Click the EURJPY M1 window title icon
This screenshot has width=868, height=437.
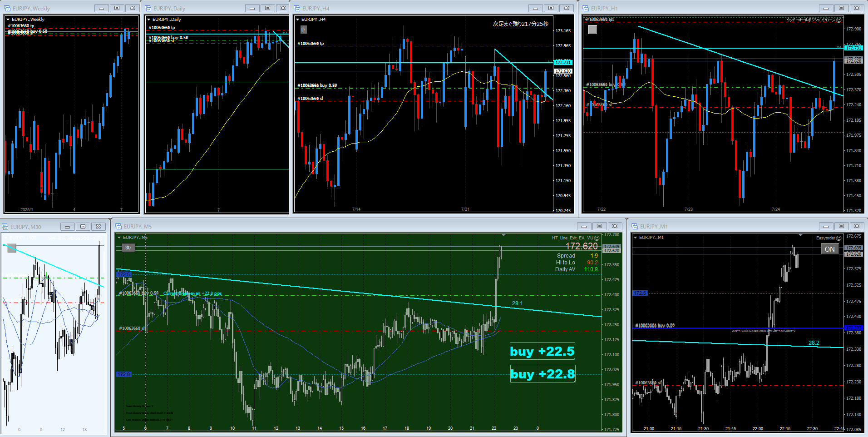[x=635, y=226]
